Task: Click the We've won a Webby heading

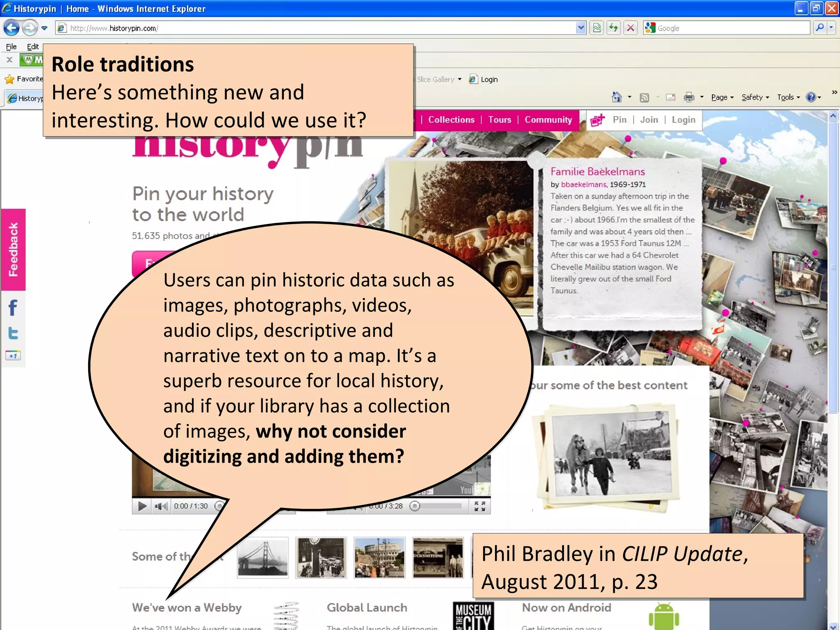Action: point(187,607)
